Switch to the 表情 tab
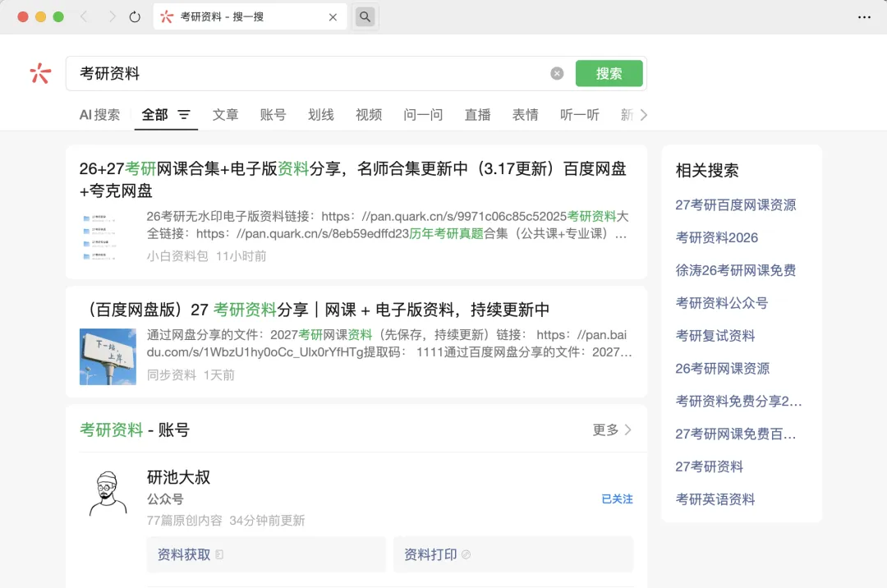 (525, 115)
